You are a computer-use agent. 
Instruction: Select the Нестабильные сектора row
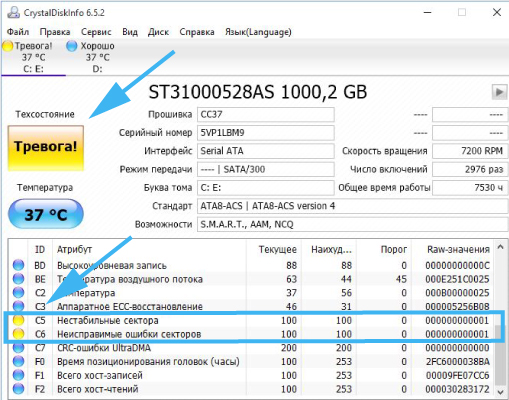[x=251, y=320]
